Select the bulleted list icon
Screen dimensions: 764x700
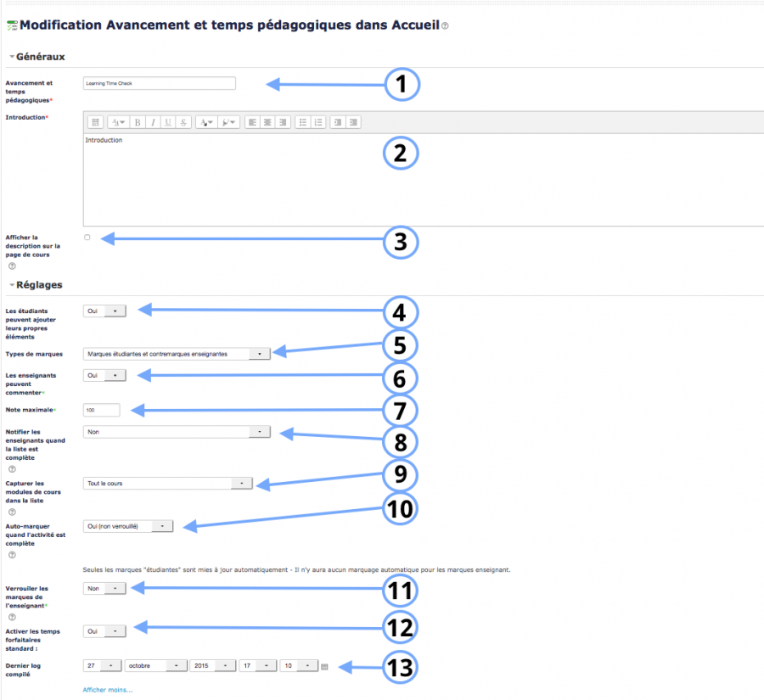click(x=303, y=121)
